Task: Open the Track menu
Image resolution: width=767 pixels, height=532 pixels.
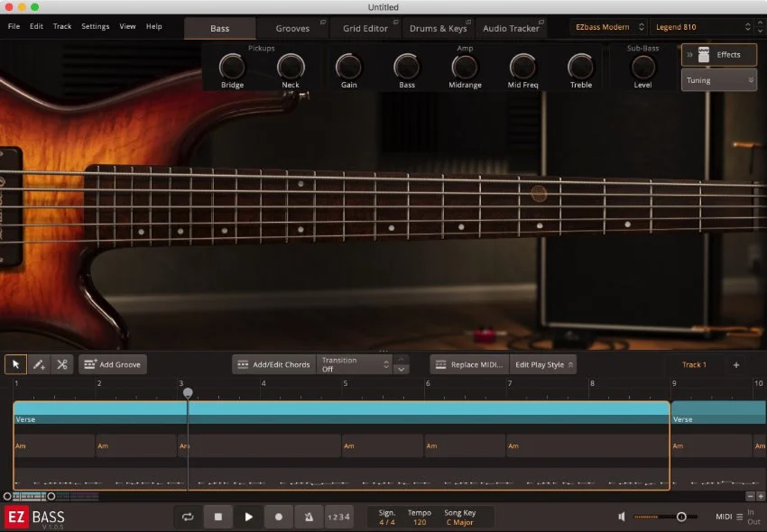Action: click(x=62, y=26)
